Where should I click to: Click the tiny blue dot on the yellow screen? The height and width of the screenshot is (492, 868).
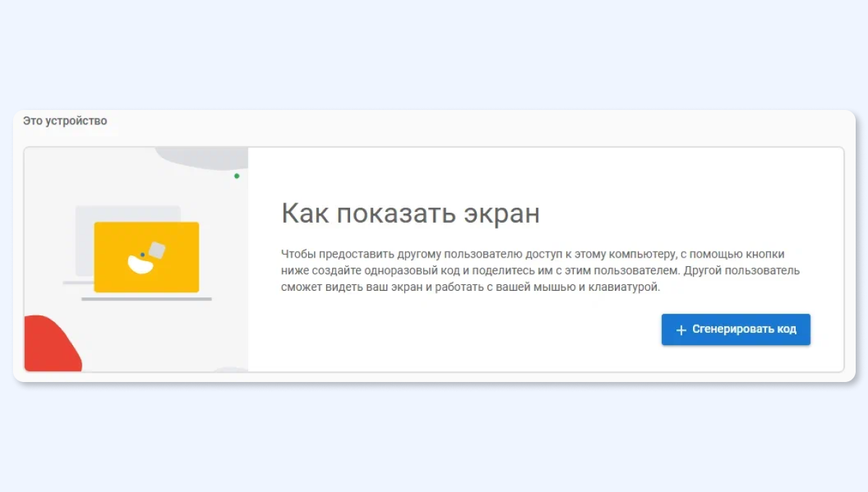(x=142, y=255)
